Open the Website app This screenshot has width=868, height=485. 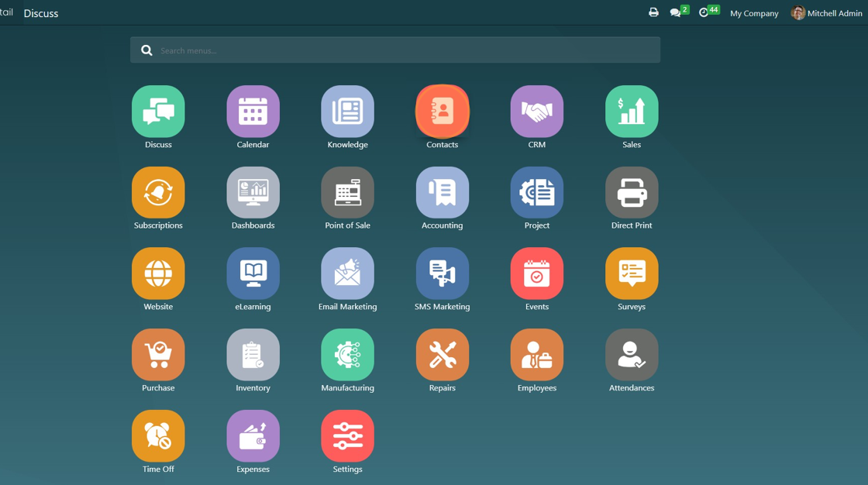[158, 273]
